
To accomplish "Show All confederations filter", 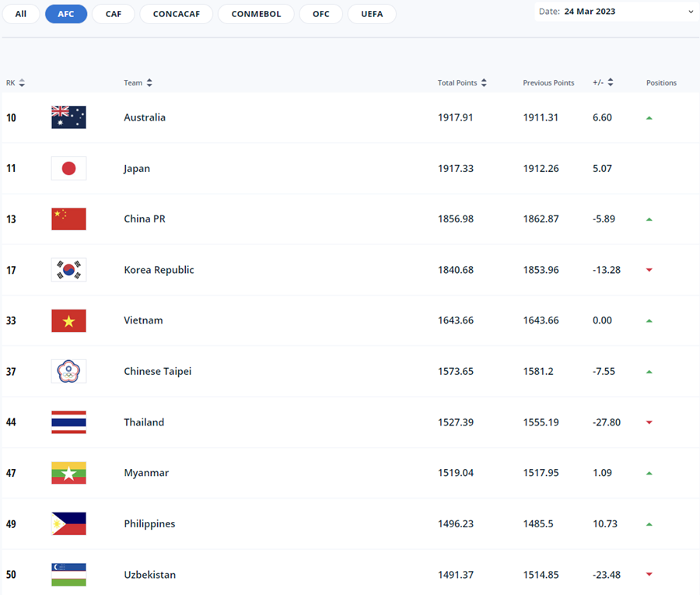I will (21, 14).
